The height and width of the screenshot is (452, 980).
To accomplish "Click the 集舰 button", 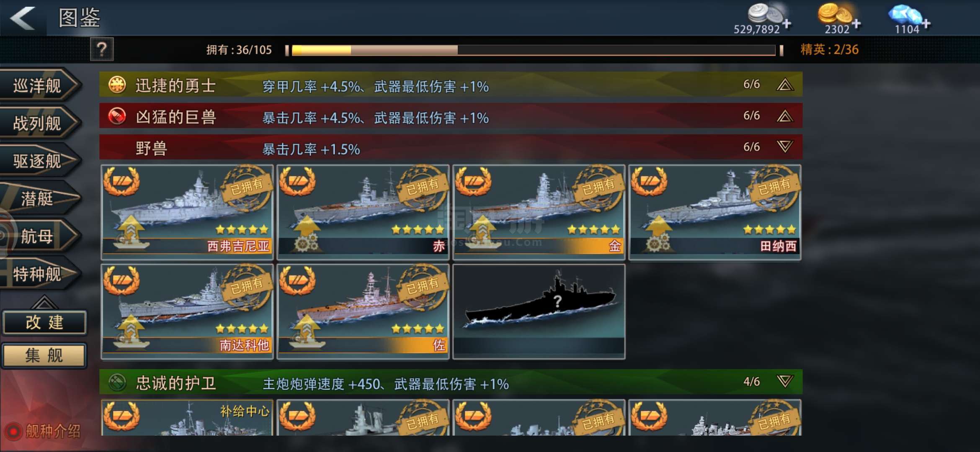I will point(44,356).
